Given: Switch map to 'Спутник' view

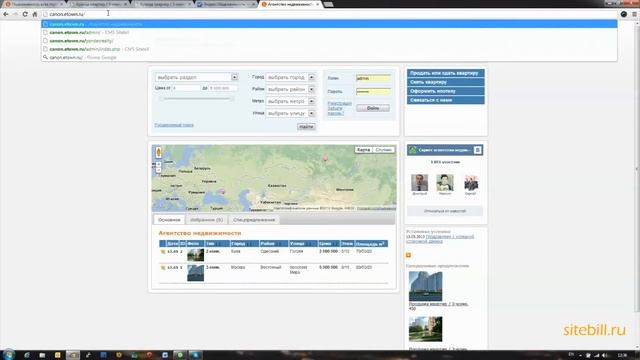Looking at the screenshot, I should pos(383,150).
